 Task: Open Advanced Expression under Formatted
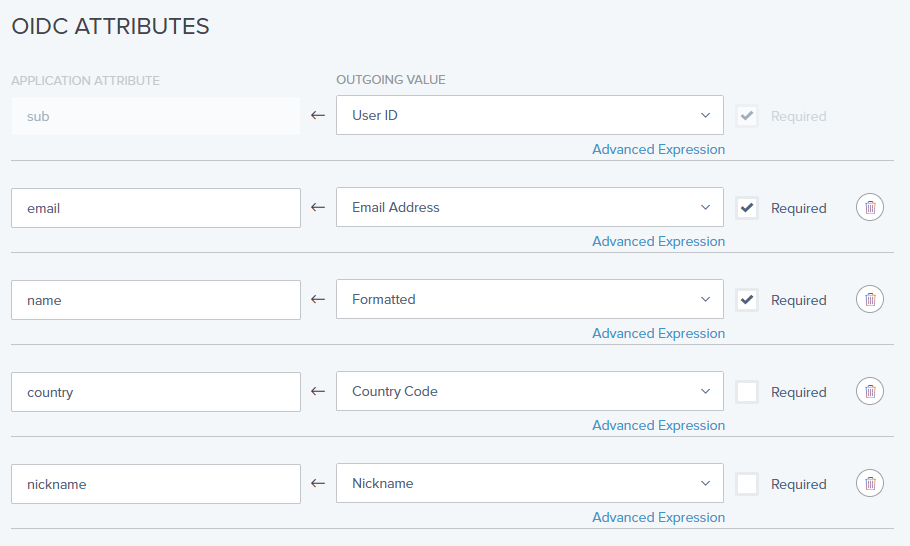pos(658,334)
